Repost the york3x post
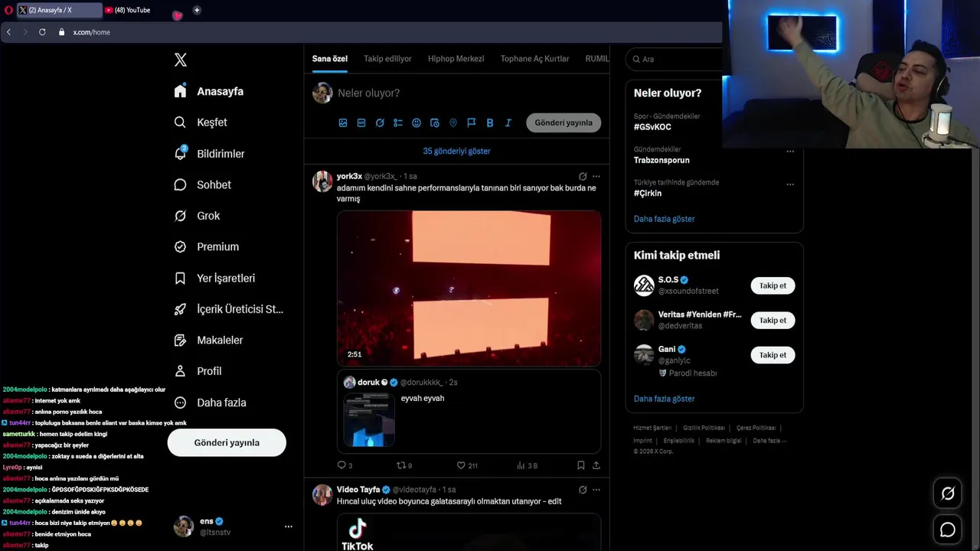Image resolution: width=980 pixels, height=551 pixels. tap(403, 465)
